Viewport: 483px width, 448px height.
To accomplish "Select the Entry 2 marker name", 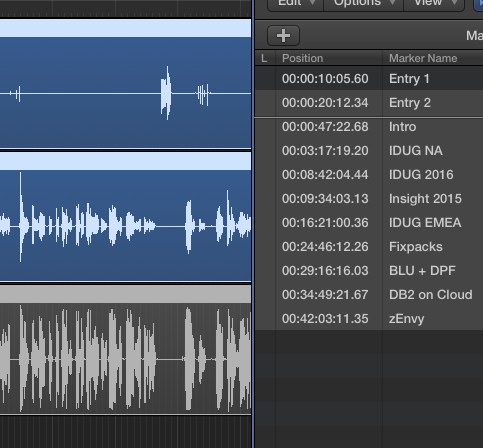I will point(410,103).
